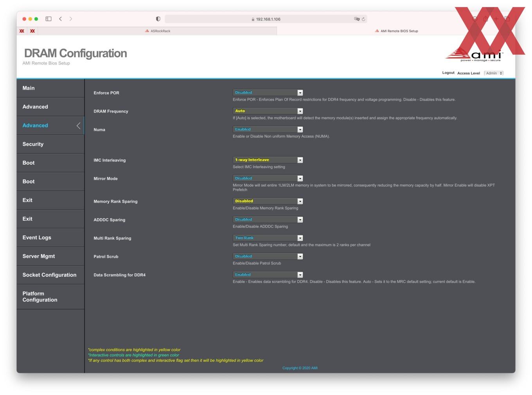532x395 pixels.
Task: Open the Patrol Scrub dropdown
Action: [268, 257]
